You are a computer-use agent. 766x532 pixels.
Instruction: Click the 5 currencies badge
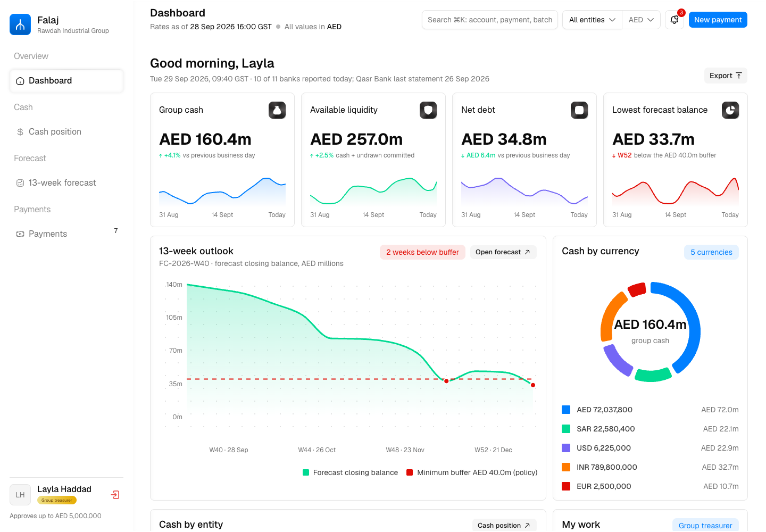(x=711, y=252)
